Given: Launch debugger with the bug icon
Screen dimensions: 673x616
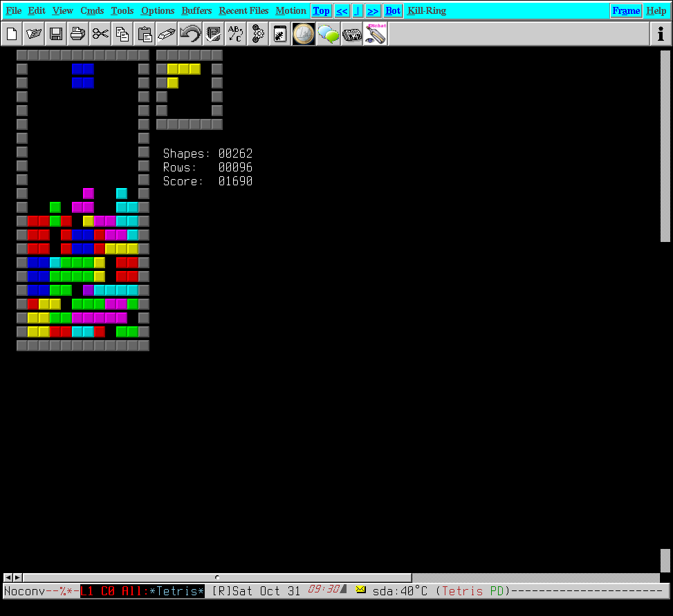Looking at the screenshot, I should pyautogui.click(x=280, y=34).
